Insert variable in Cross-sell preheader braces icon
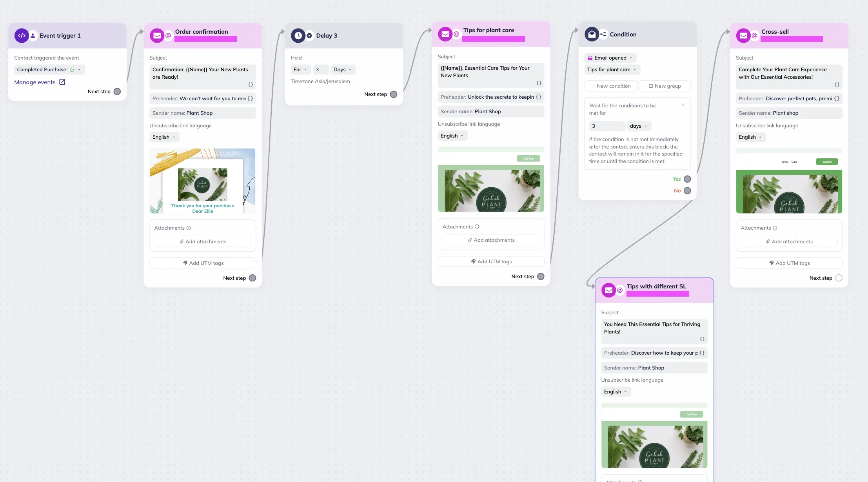Viewport: 868px width, 482px height. point(836,98)
